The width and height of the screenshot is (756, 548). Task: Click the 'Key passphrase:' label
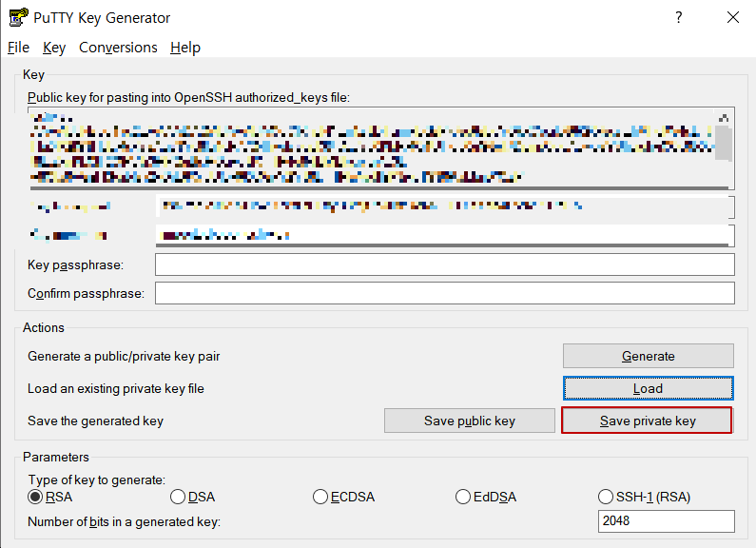coord(76,265)
